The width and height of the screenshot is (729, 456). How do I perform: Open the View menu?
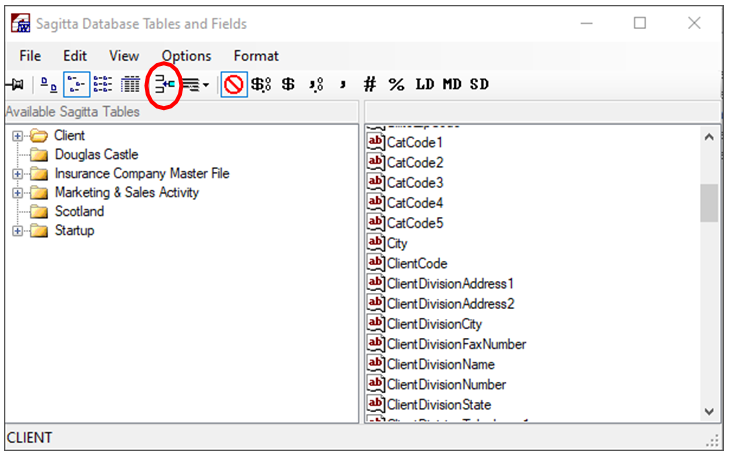click(x=124, y=56)
